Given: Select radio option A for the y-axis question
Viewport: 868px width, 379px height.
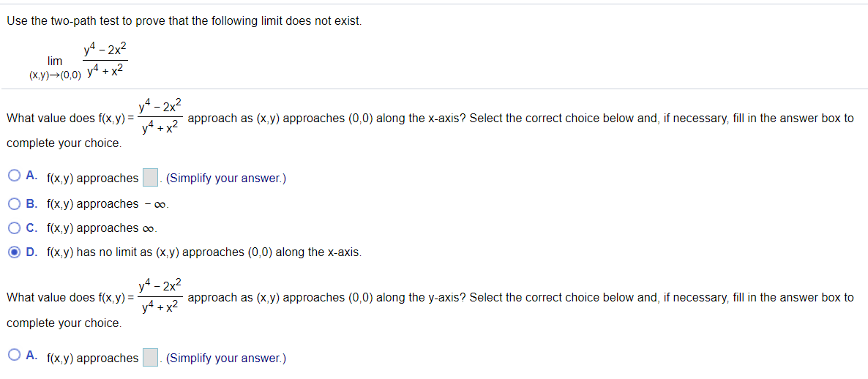Looking at the screenshot, I should [x=15, y=357].
